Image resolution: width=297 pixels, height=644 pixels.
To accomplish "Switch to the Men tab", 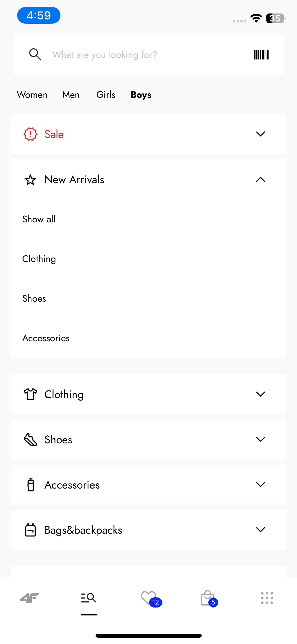I will 71,95.
